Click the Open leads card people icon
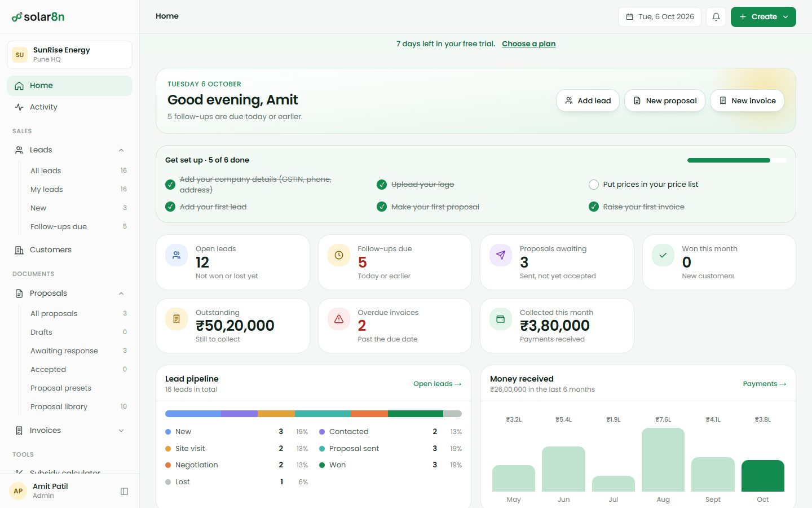Image resolution: width=812 pixels, height=508 pixels. 176,255
